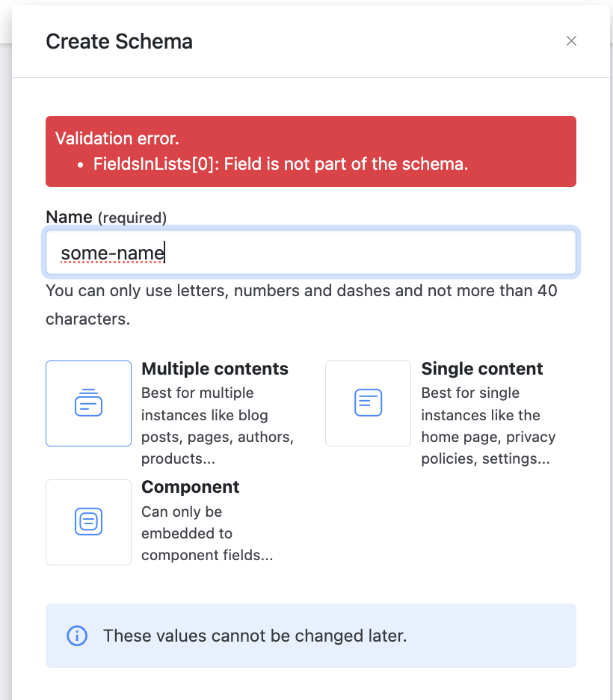Click the "Multiple contents" heading
Screen dimensions: 613x700
click(215, 369)
